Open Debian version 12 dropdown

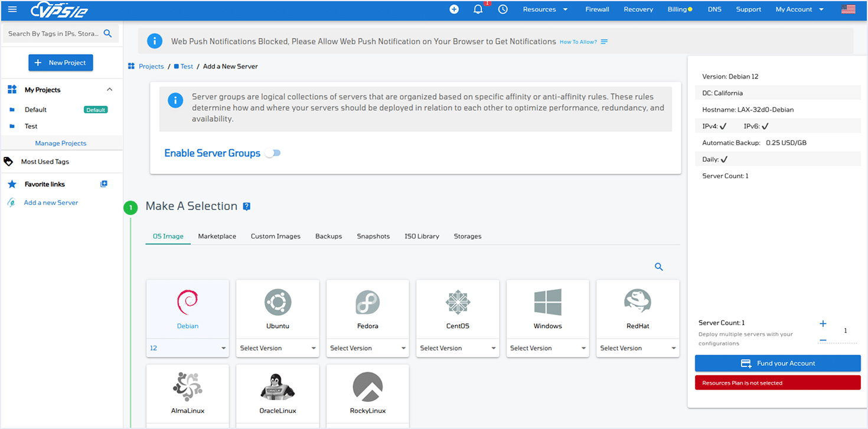point(187,348)
